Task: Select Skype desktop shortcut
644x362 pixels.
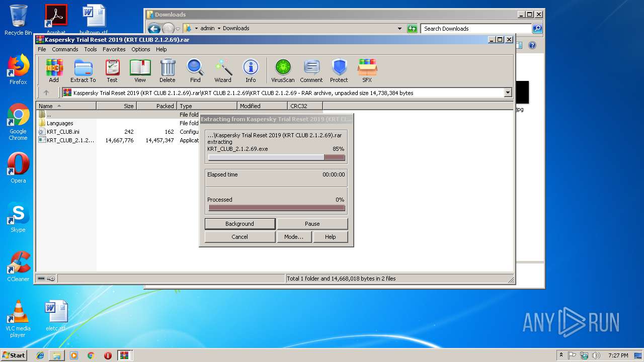Action: pos(18,217)
